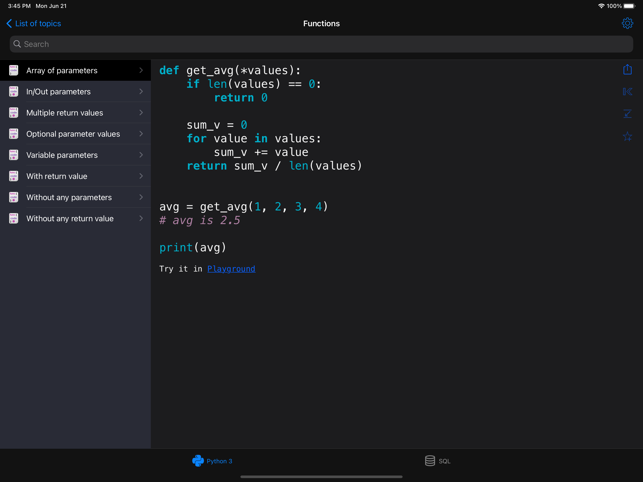Click the Multiple return values document icon
The height and width of the screenshot is (482, 643).
coord(14,113)
